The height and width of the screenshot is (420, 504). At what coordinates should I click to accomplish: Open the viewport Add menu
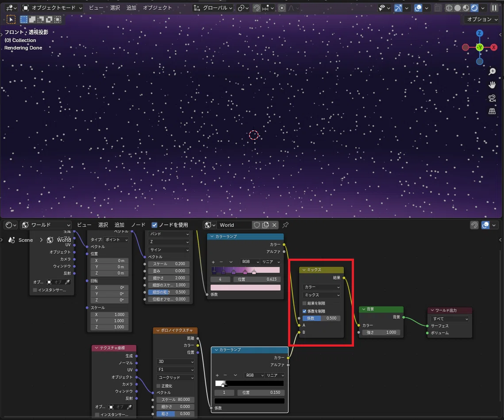[131, 8]
